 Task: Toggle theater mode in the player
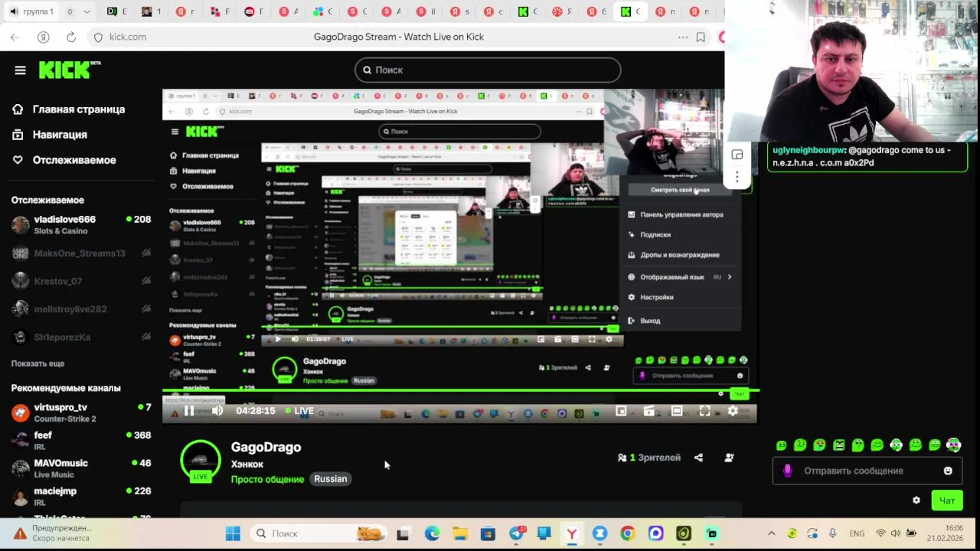pyautogui.click(x=677, y=411)
